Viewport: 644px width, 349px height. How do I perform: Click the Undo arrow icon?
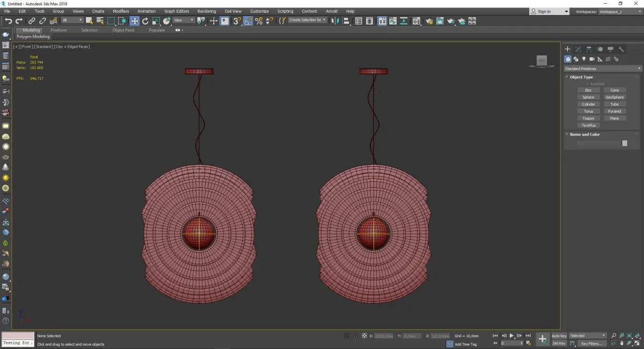tap(8, 21)
